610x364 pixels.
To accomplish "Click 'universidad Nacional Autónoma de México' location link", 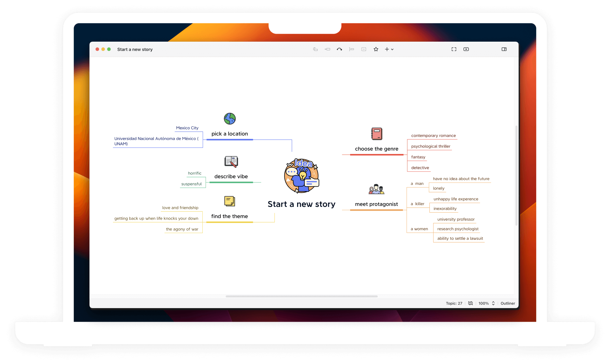I will click(156, 140).
